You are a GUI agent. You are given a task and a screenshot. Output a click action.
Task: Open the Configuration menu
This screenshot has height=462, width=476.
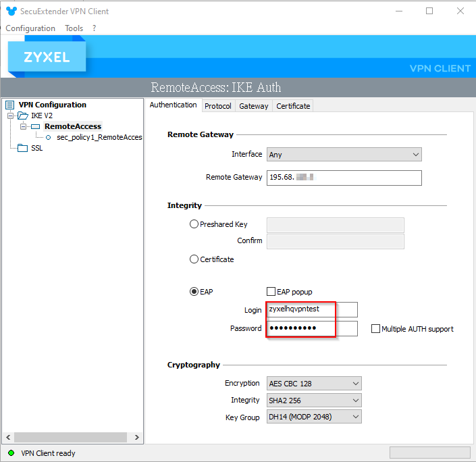pos(30,28)
